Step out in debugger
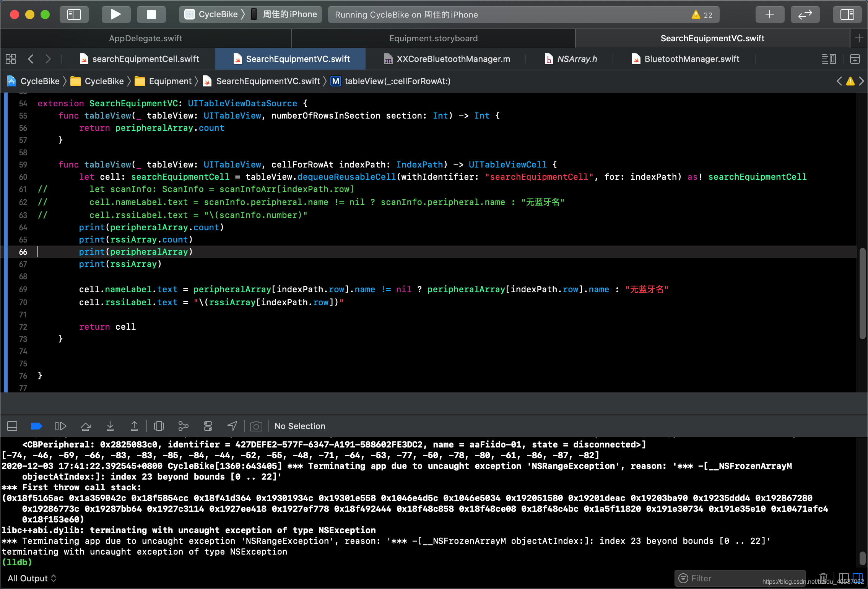868x589 pixels. pyautogui.click(x=134, y=426)
